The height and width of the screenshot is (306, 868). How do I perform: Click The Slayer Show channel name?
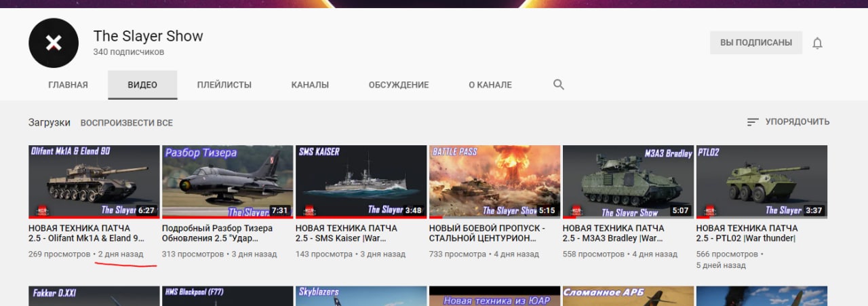tap(148, 36)
